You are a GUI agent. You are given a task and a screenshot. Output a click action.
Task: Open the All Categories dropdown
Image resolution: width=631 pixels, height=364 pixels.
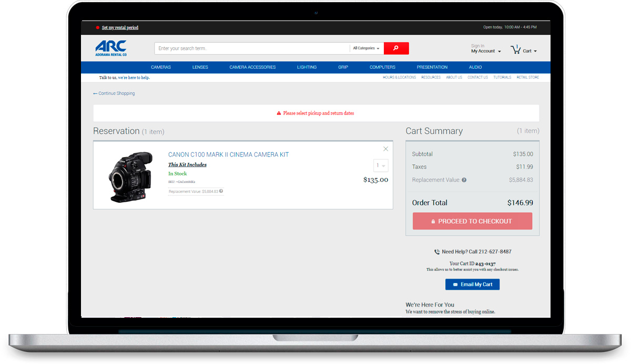(366, 48)
